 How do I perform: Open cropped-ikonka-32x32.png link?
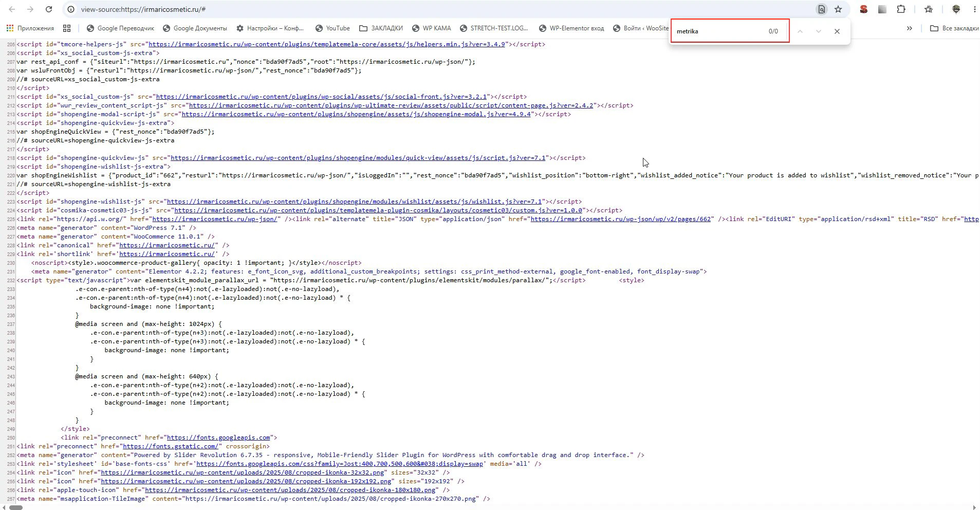(x=243, y=472)
